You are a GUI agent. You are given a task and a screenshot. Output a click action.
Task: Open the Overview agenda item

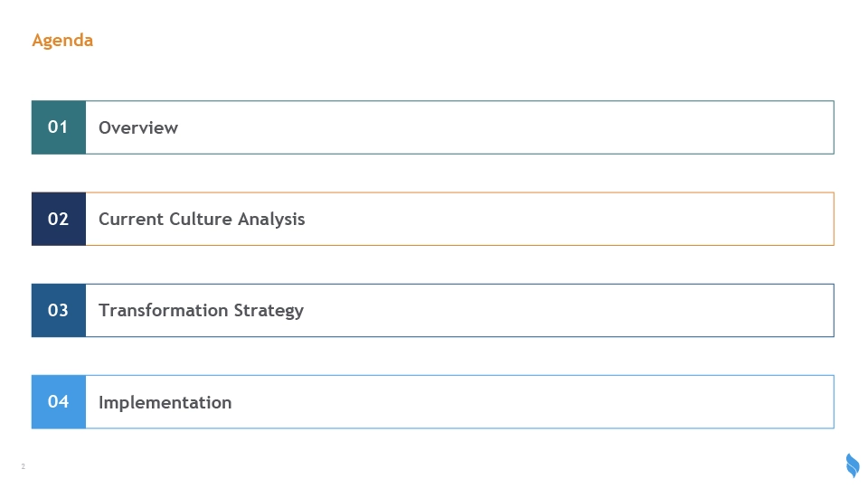click(138, 127)
